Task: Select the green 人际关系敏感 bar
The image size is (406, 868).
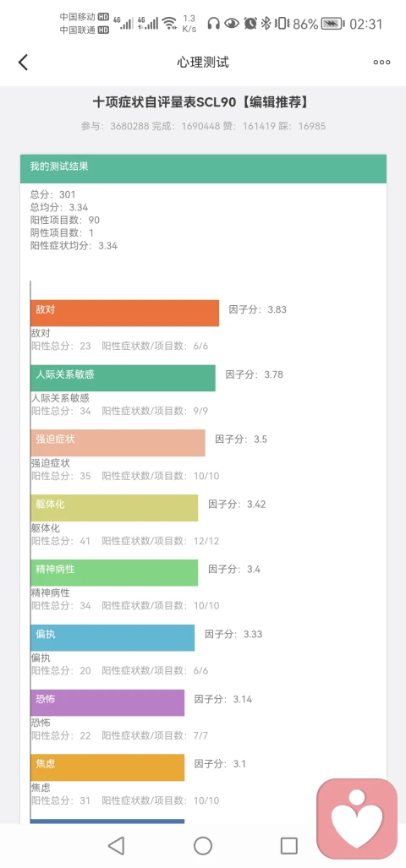Action: coord(123,378)
